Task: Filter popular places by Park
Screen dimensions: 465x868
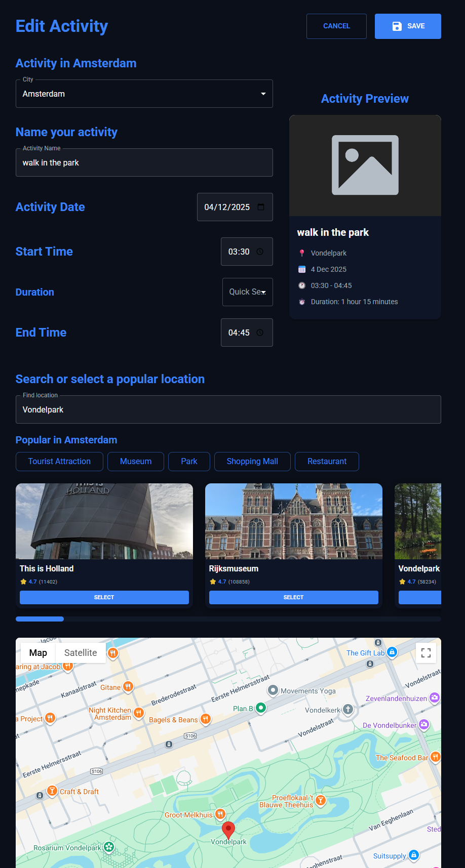Action: (189, 462)
